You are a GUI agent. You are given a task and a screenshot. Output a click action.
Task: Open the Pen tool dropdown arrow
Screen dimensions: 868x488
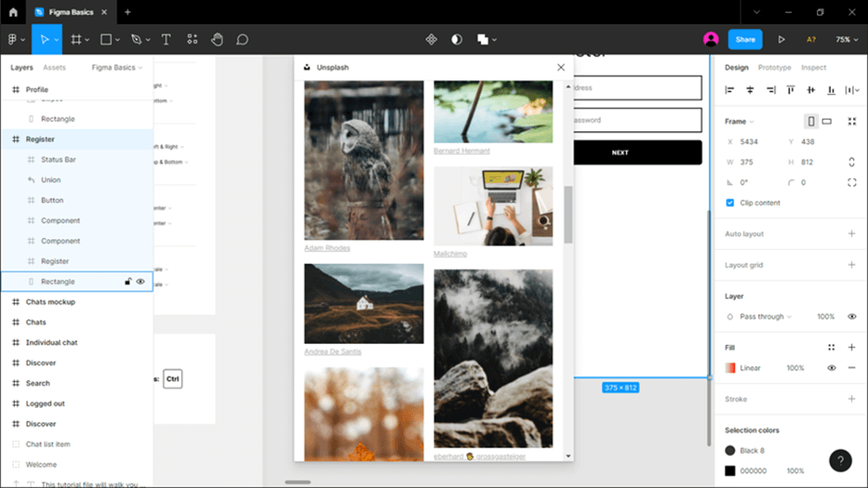click(x=148, y=40)
